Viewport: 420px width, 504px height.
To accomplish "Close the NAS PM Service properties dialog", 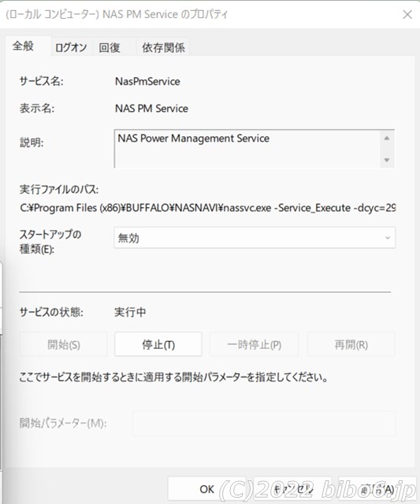I will coord(407,14).
